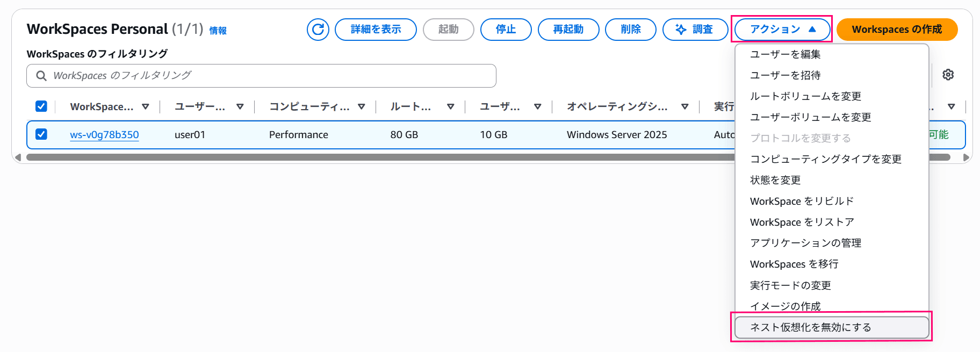The image size is (980, 352).
Task: Click the horizontal table scrollbar
Action: [488, 157]
